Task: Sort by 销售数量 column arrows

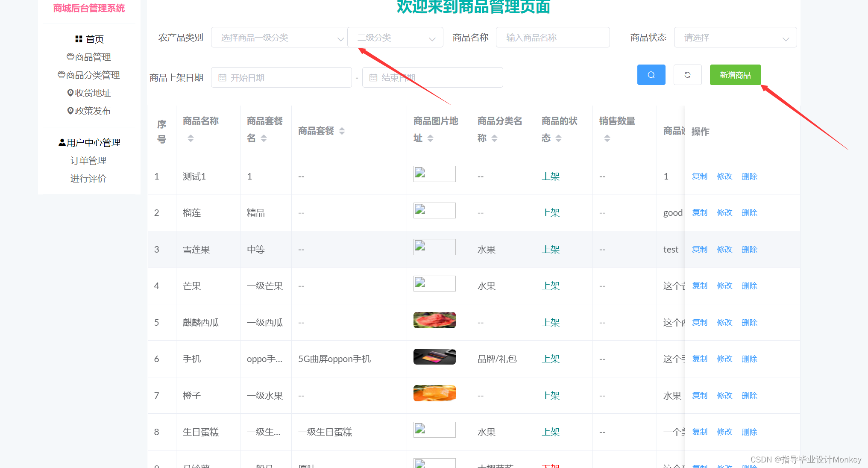Action: point(607,138)
